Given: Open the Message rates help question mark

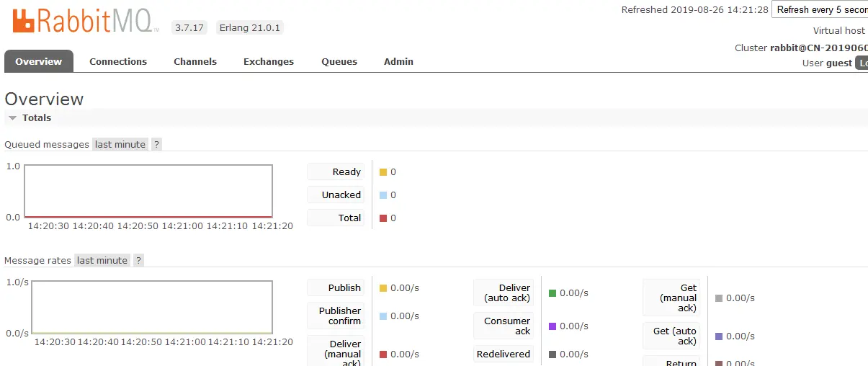Looking at the screenshot, I should (x=138, y=260).
